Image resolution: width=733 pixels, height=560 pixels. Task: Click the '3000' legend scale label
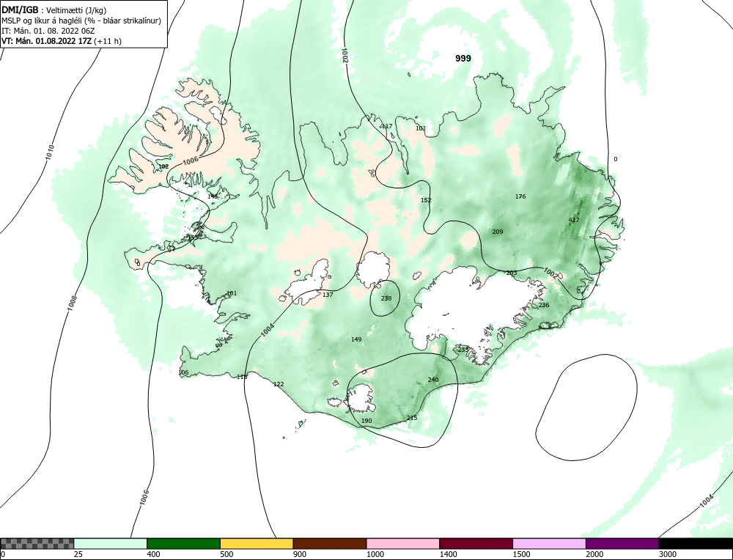[667, 554]
